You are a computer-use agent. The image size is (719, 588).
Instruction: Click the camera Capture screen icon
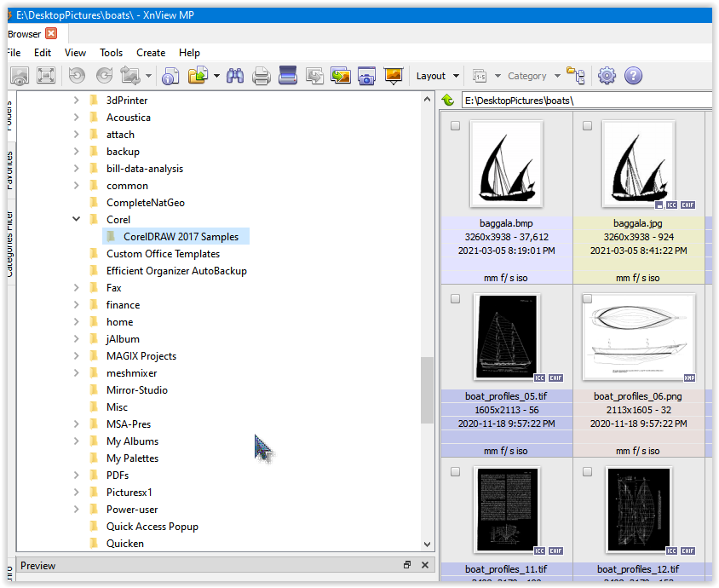click(x=366, y=76)
